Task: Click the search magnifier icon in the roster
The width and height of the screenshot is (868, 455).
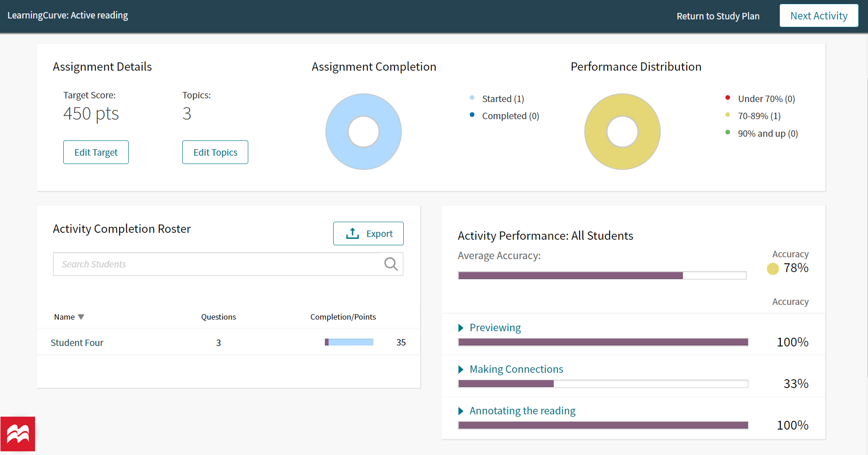Action: pyautogui.click(x=390, y=264)
